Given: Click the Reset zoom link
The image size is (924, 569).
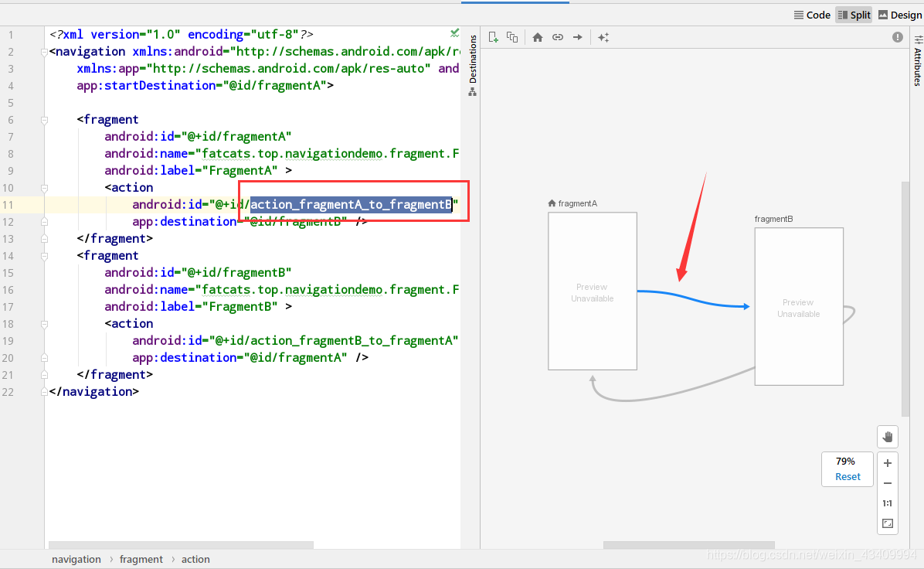Looking at the screenshot, I should (848, 476).
